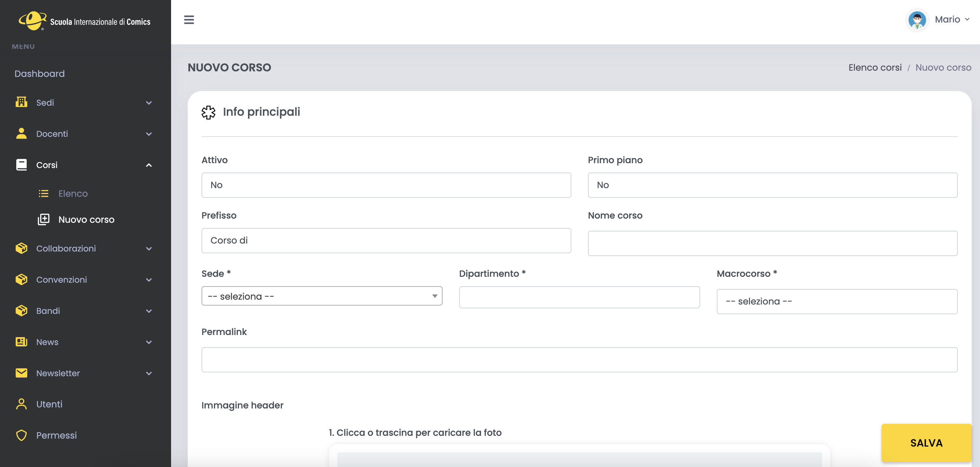Focus the Permalink input field

tap(579, 360)
